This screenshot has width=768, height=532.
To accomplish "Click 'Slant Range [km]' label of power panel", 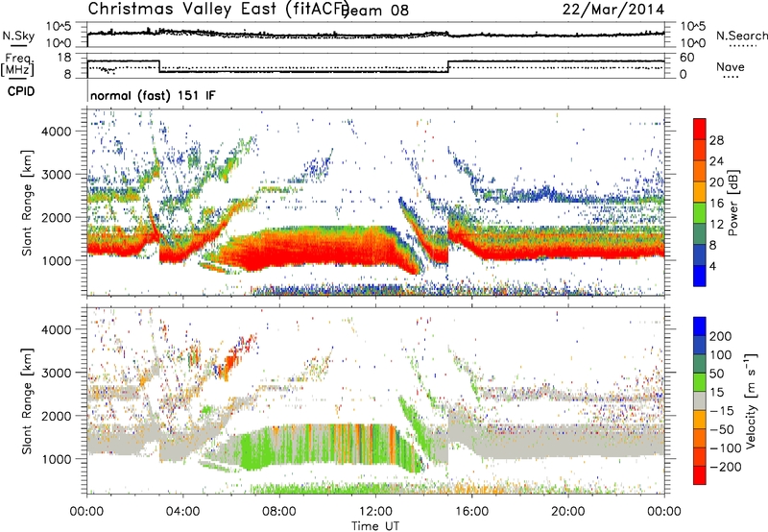I will pyautogui.click(x=27, y=203).
